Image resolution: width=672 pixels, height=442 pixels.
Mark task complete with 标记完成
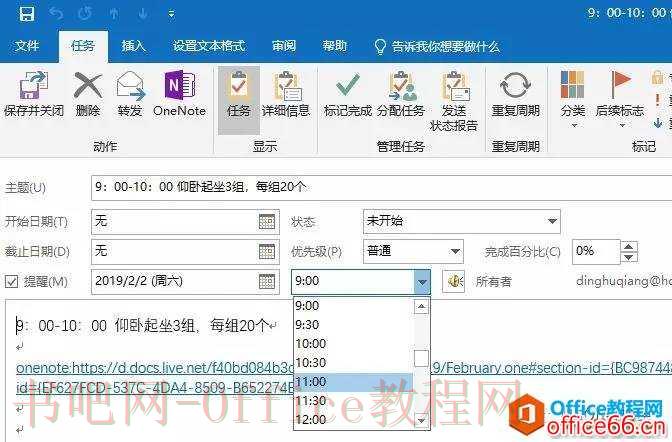pos(348,94)
